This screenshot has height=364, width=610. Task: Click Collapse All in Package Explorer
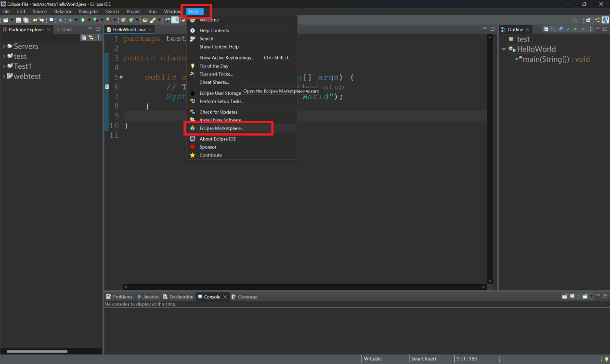coord(84,37)
